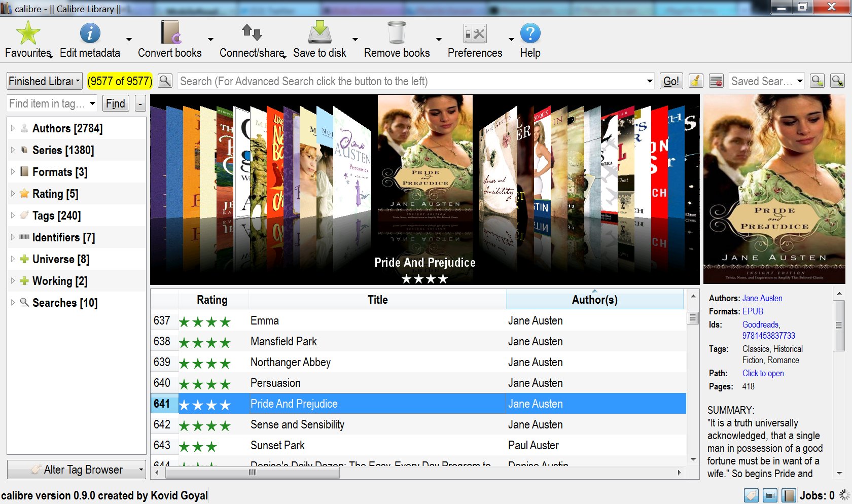Expand the Tags [240] category
The width and height of the screenshot is (852, 504).
[13, 215]
